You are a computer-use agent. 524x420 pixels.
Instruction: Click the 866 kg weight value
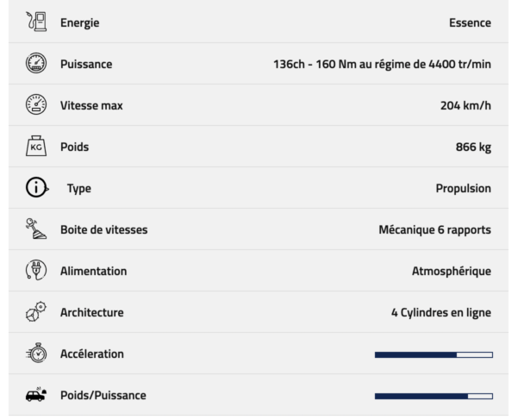pos(473,147)
